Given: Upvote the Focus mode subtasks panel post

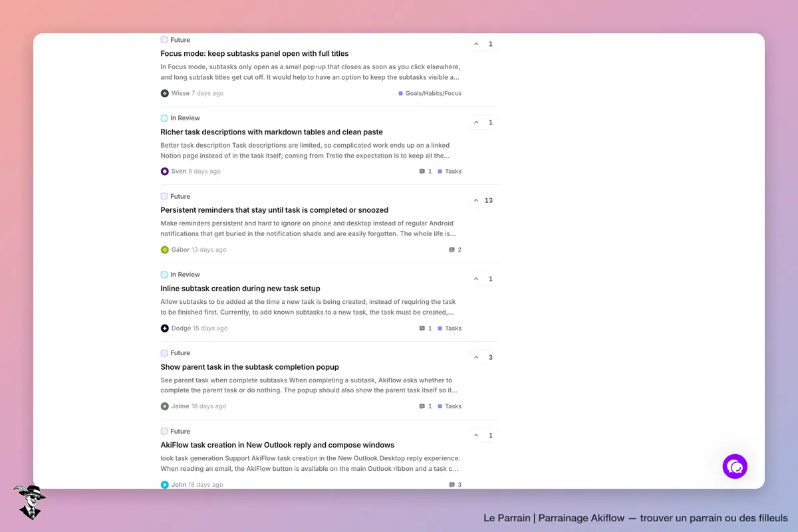Looking at the screenshot, I should click(483, 44).
